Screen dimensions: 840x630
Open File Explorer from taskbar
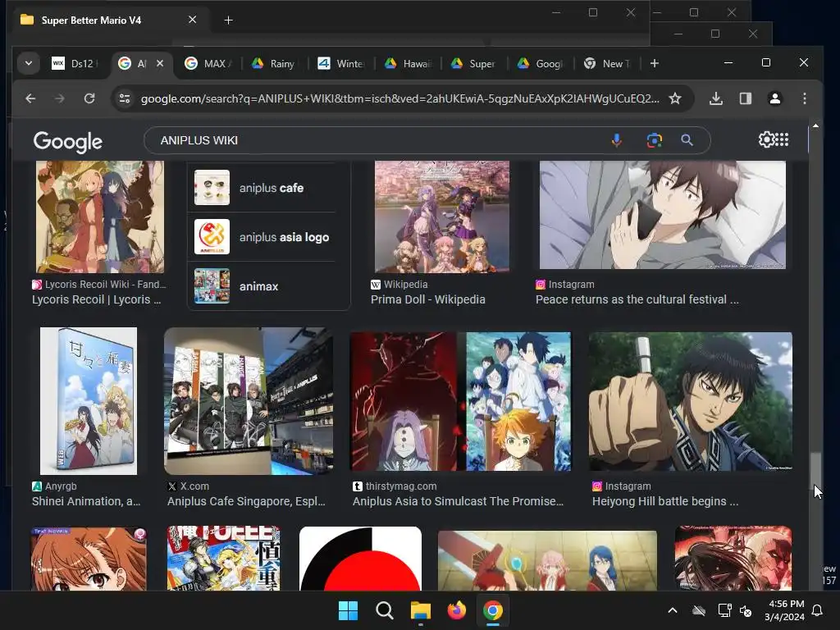pyautogui.click(x=421, y=610)
